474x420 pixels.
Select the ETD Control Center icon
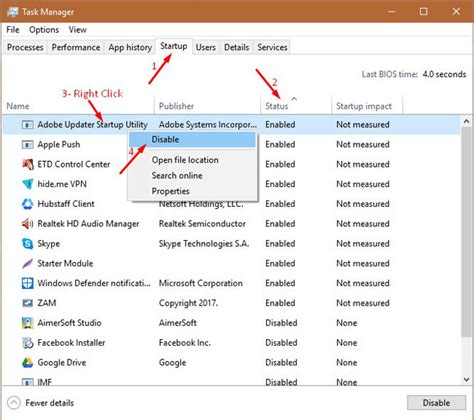(27, 164)
